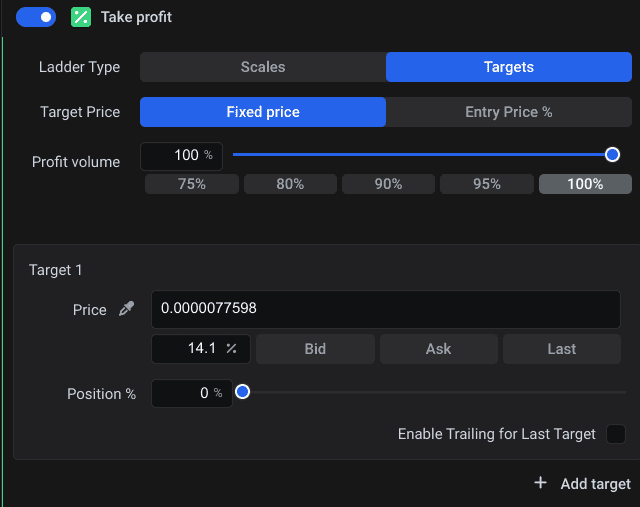The height and width of the screenshot is (507, 640).
Task: Click the plus icon beside Add target
Action: click(540, 483)
